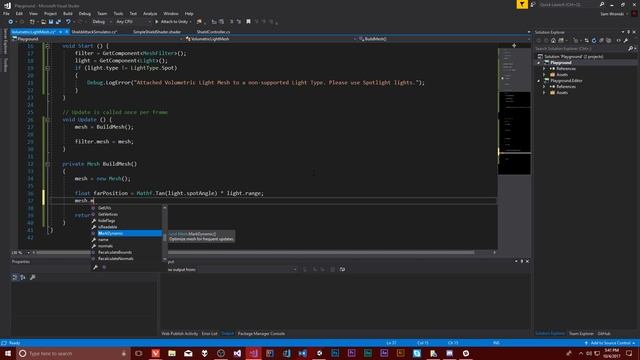Click the split editor icon above scrollbar
Screen dimensions: 640x360
(514, 46)
